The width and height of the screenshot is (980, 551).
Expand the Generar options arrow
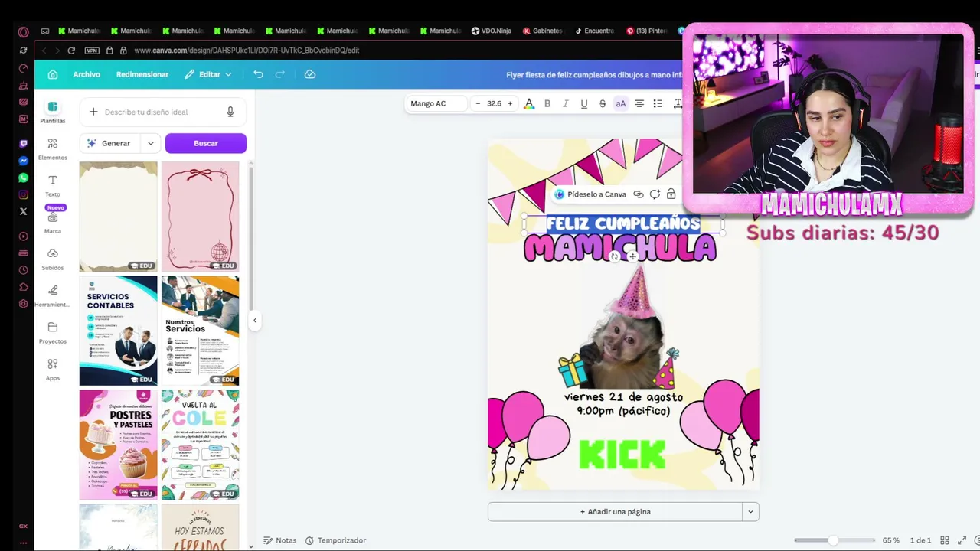coord(150,143)
